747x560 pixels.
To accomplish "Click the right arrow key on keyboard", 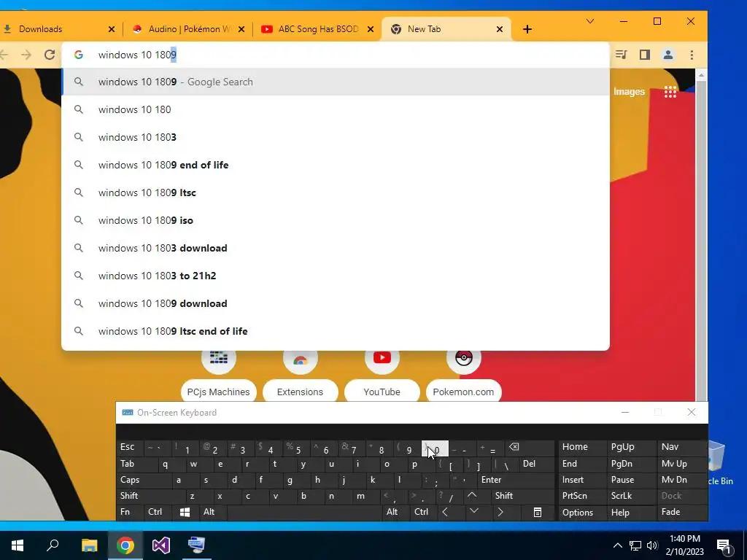I will (500, 512).
